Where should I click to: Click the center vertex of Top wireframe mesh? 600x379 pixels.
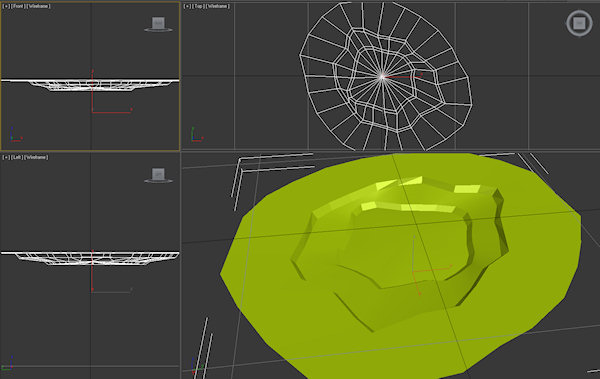click(382, 77)
